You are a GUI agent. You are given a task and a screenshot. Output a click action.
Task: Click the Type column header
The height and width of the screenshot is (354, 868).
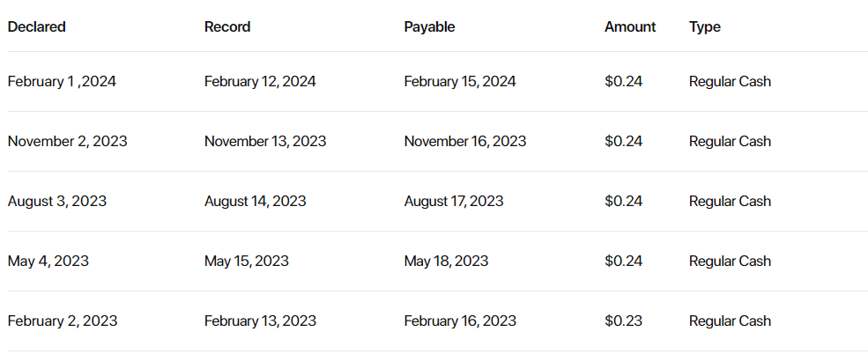point(705,26)
